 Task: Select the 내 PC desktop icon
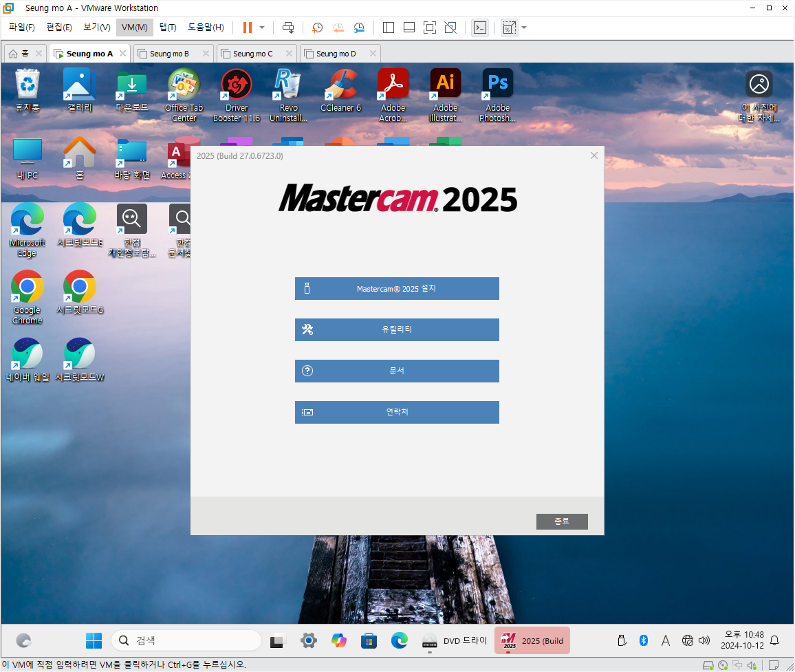pyautogui.click(x=28, y=158)
